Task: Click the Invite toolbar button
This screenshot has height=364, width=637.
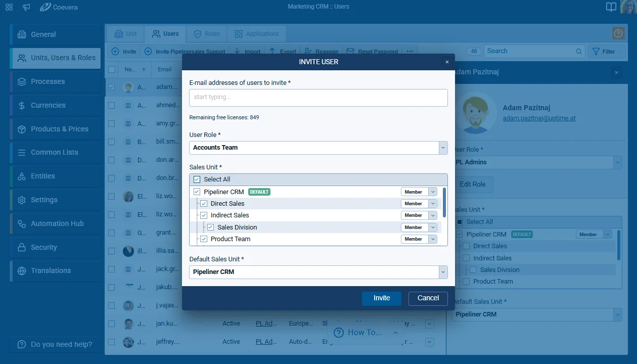Action: (124, 52)
